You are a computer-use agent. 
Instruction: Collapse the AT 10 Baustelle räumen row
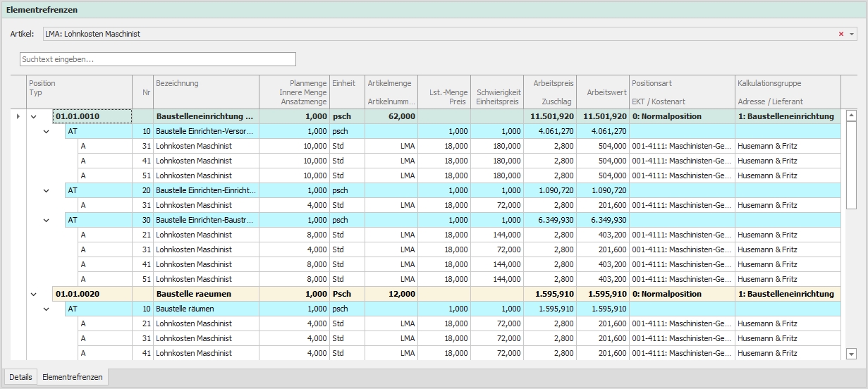47,309
